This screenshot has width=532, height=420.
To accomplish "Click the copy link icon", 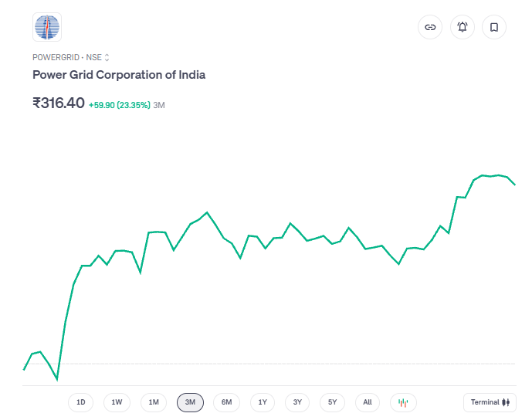I will click(x=430, y=27).
